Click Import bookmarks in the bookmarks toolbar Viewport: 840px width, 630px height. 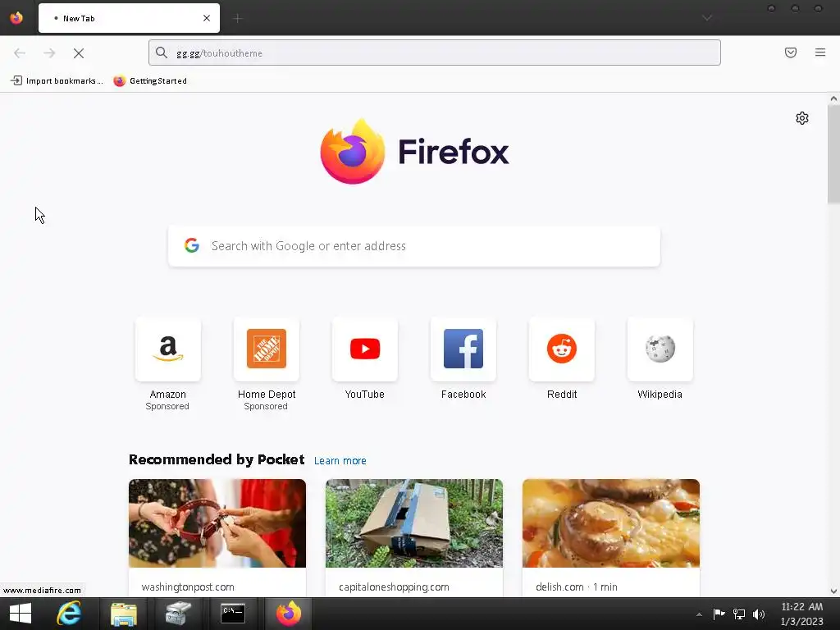point(57,81)
